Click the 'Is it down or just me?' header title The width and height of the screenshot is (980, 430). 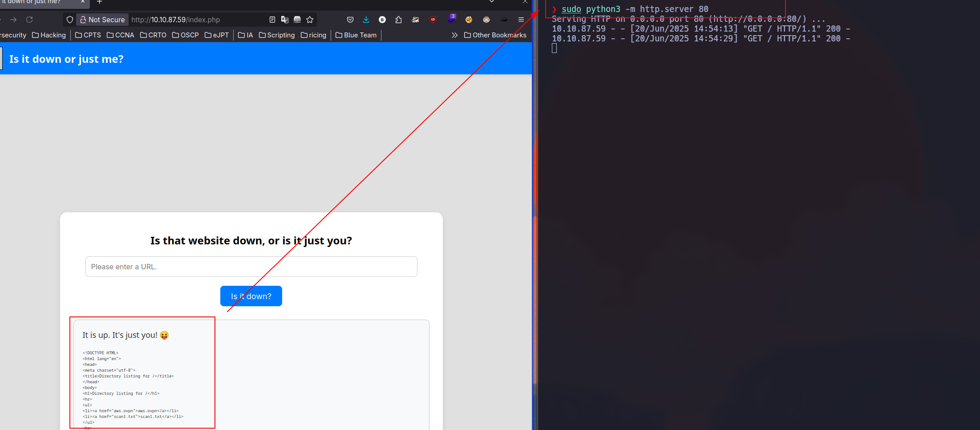(x=66, y=59)
